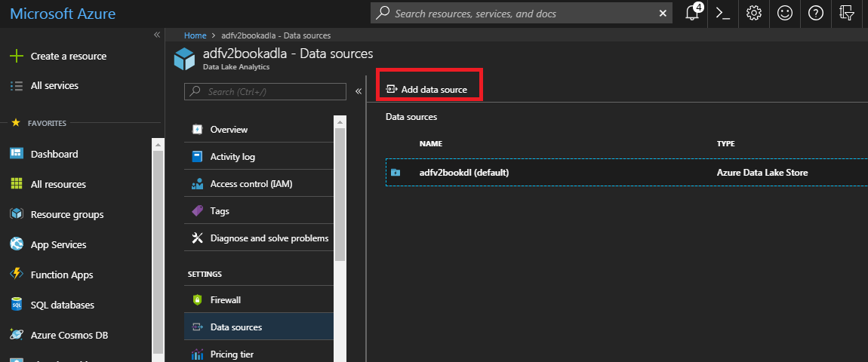Collapse the resource menu chevrons

coord(359,91)
